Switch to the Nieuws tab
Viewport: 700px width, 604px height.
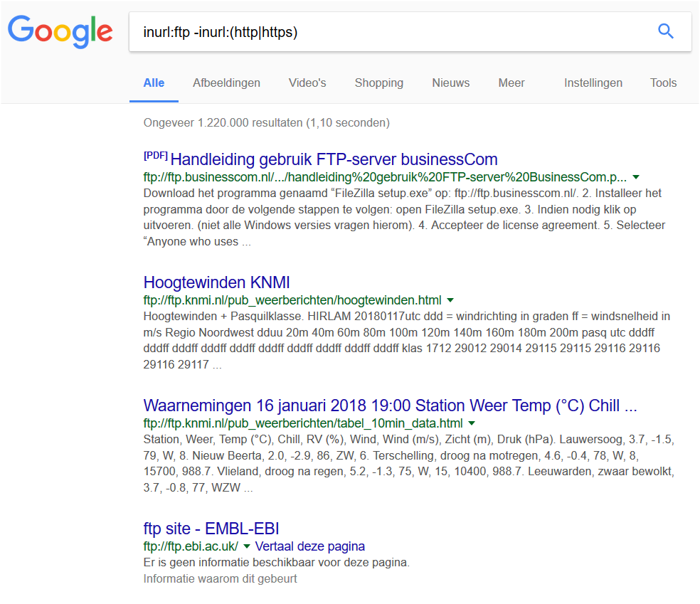coord(450,83)
